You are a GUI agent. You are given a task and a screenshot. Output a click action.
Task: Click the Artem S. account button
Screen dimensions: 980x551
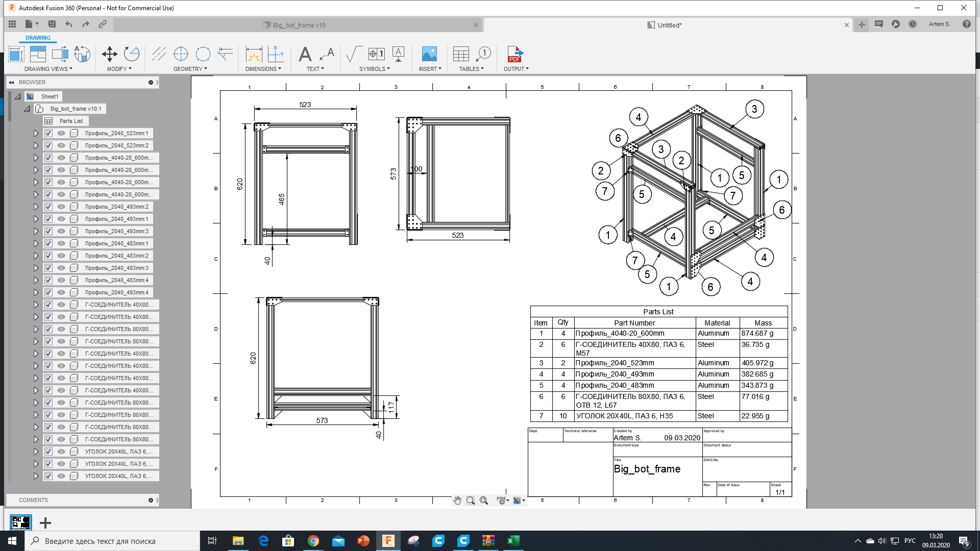click(x=939, y=24)
